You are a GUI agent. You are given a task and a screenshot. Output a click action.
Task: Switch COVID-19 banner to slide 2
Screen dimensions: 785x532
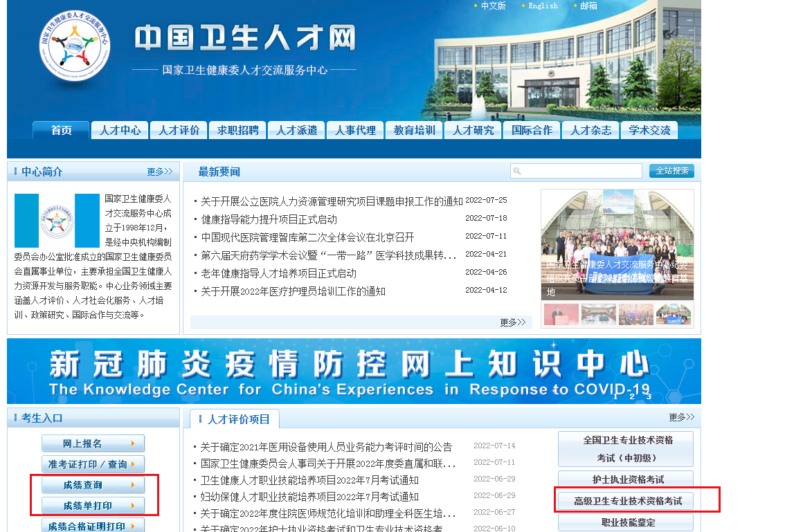(631, 396)
